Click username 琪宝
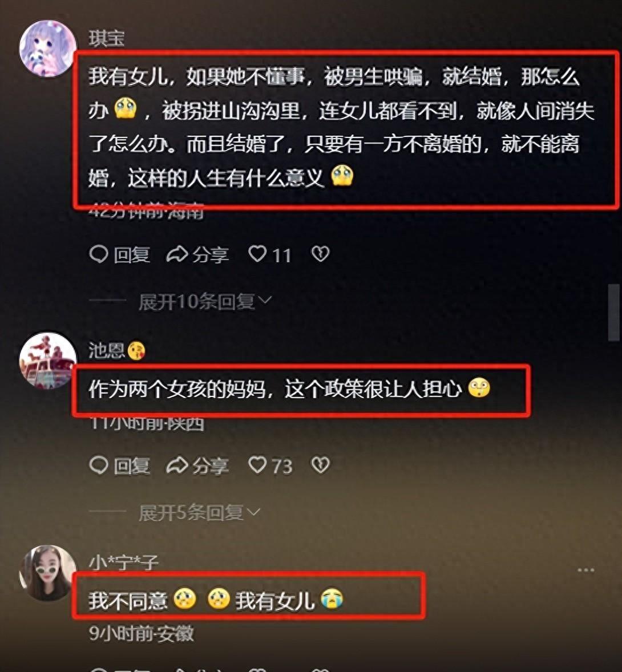The height and width of the screenshot is (672, 622). 106,38
